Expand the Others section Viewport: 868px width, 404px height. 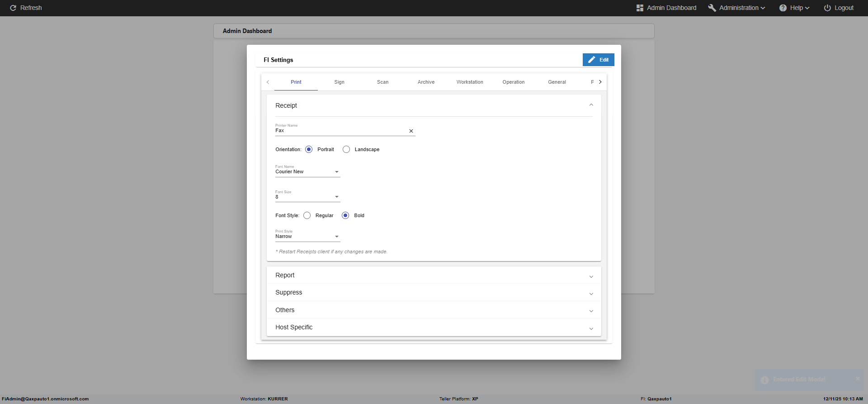click(x=434, y=310)
